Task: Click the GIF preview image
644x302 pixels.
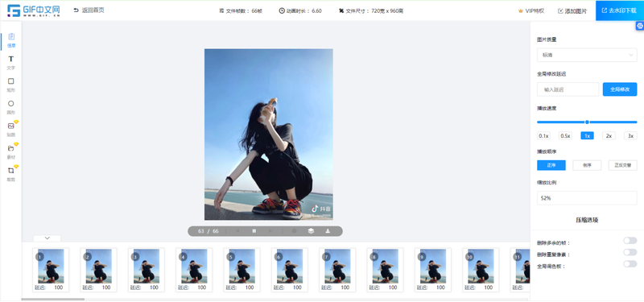Action: [x=269, y=134]
